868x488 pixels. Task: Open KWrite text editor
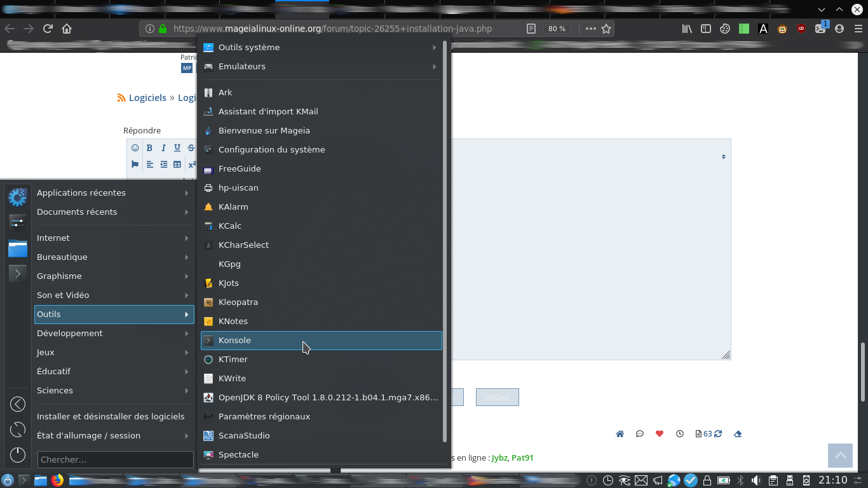tap(321, 378)
